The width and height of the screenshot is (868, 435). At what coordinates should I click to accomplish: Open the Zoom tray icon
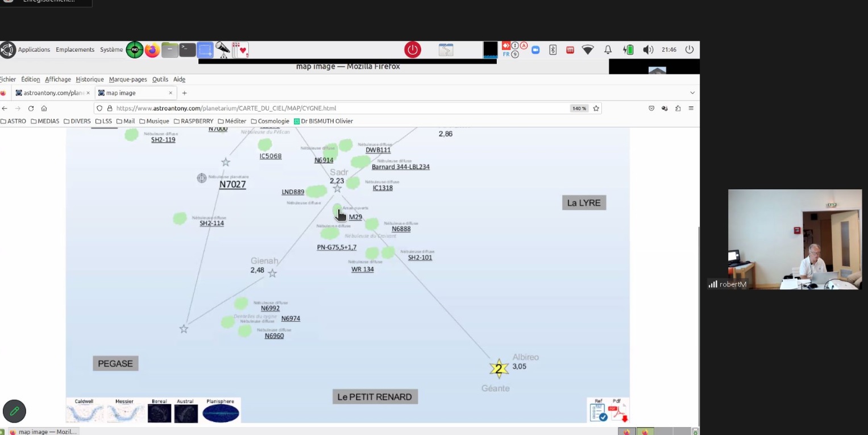(x=535, y=50)
